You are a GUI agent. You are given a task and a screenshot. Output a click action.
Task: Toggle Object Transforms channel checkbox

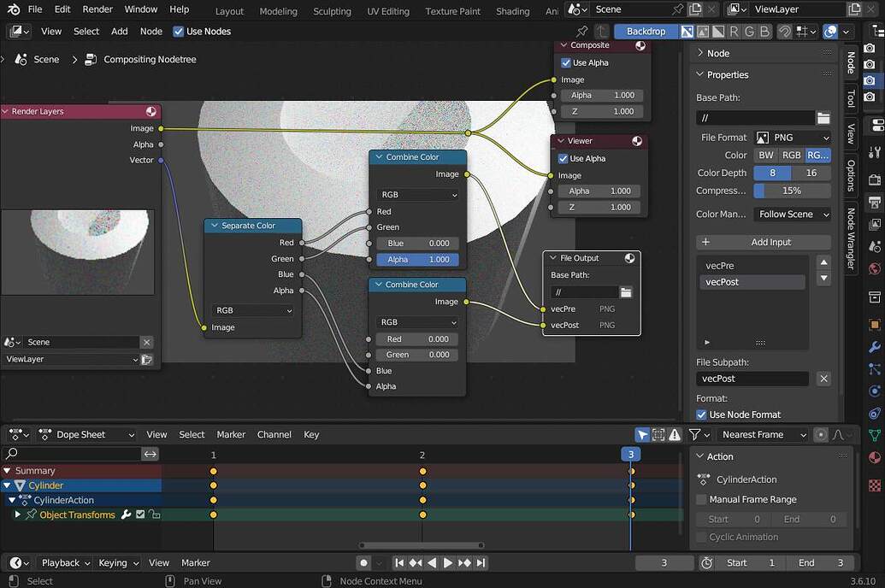click(x=140, y=514)
